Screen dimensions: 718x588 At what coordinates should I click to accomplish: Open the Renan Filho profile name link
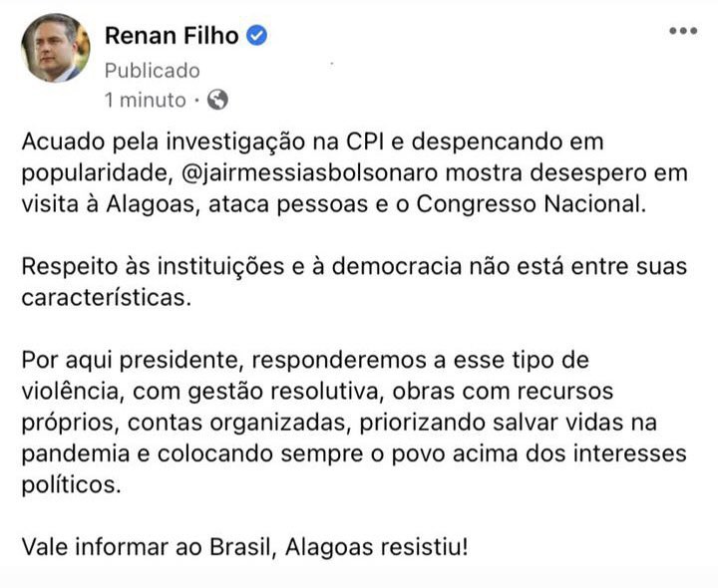[172, 38]
